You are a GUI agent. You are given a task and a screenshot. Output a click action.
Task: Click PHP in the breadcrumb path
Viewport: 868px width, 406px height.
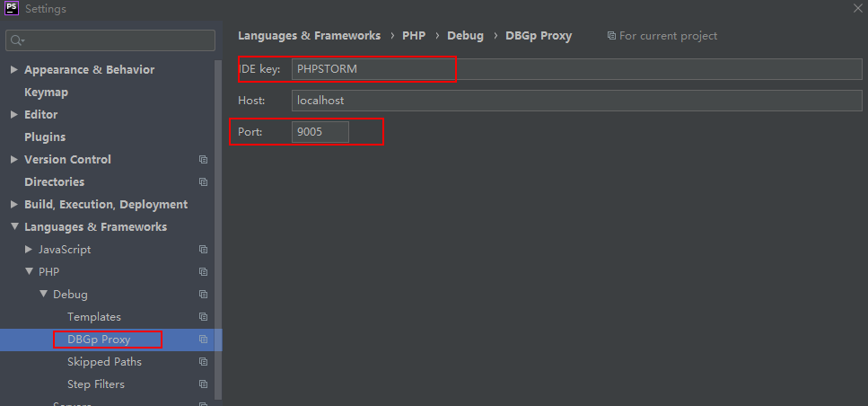tap(414, 35)
